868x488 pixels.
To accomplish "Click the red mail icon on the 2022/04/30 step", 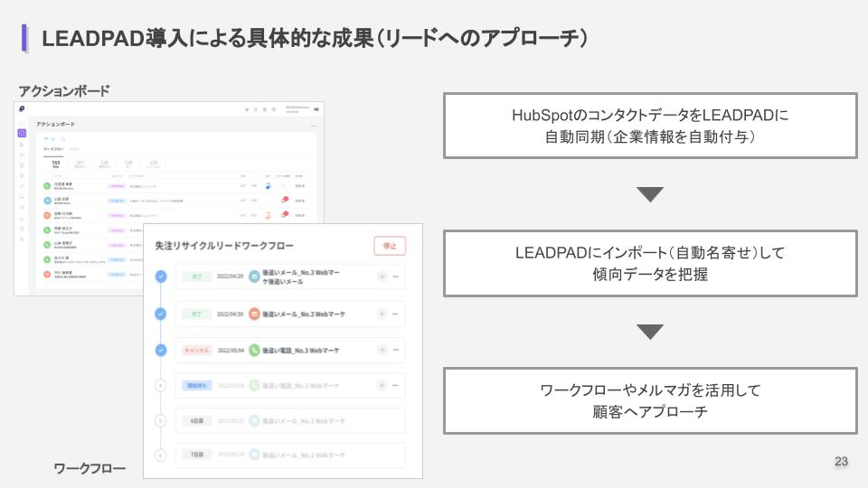I will (x=254, y=314).
